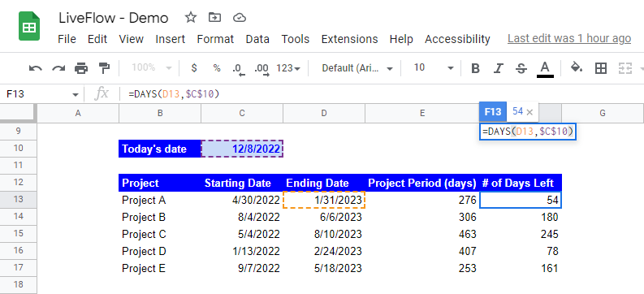
Task: Select column D header
Action: pos(324,114)
